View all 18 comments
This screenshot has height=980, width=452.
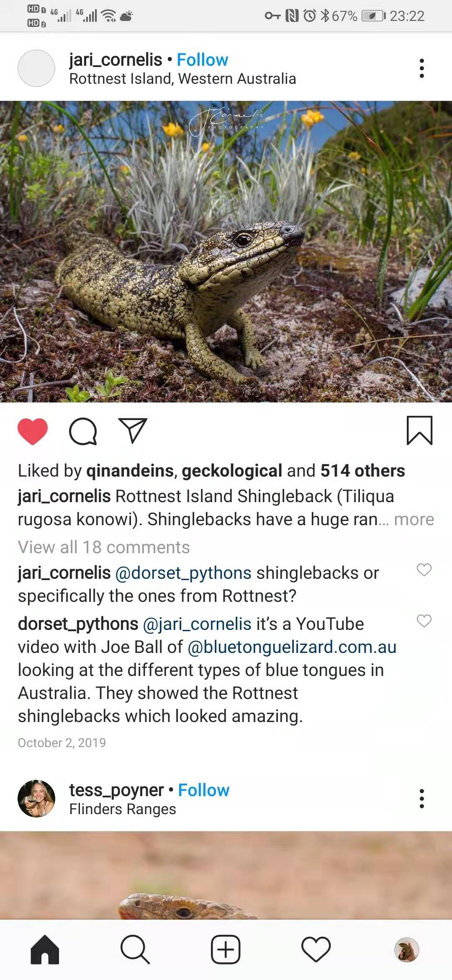point(104,547)
